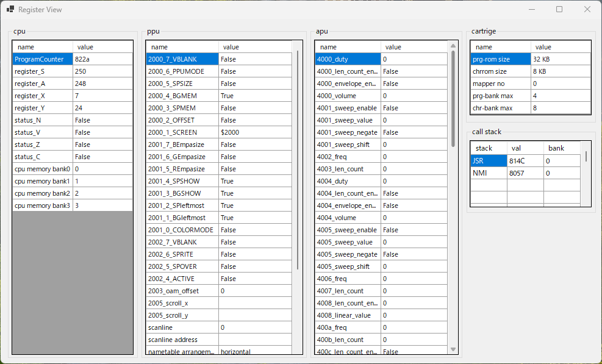Select the JSR entry in call stack
602x364 pixels.
click(x=489, y=161)
